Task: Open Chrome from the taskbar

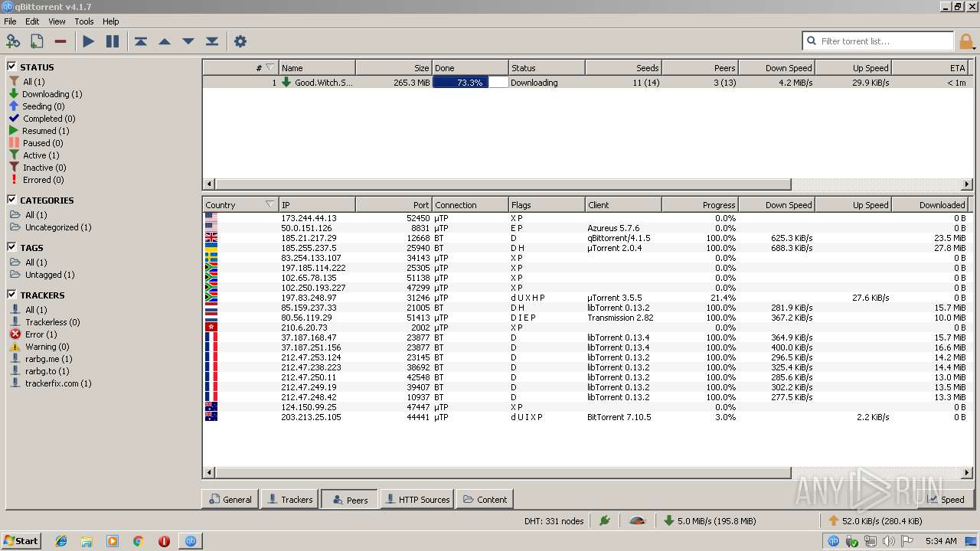Action: point(139,541)
